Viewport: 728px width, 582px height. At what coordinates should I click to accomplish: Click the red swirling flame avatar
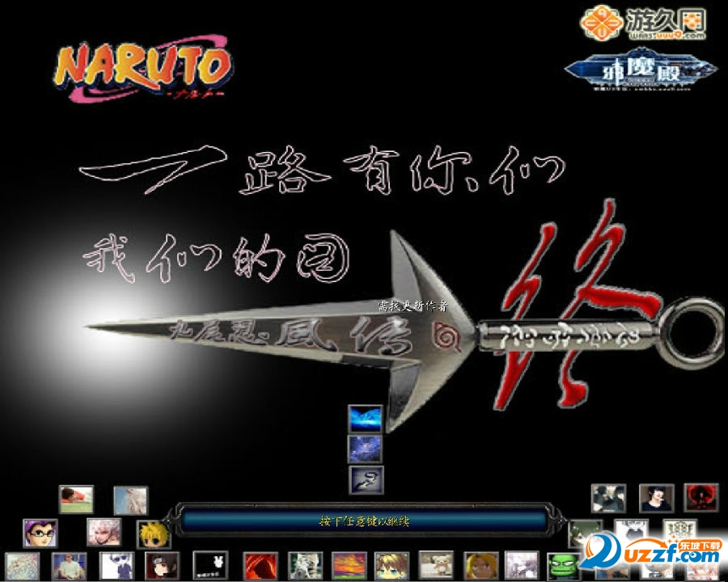pos(261,566)
